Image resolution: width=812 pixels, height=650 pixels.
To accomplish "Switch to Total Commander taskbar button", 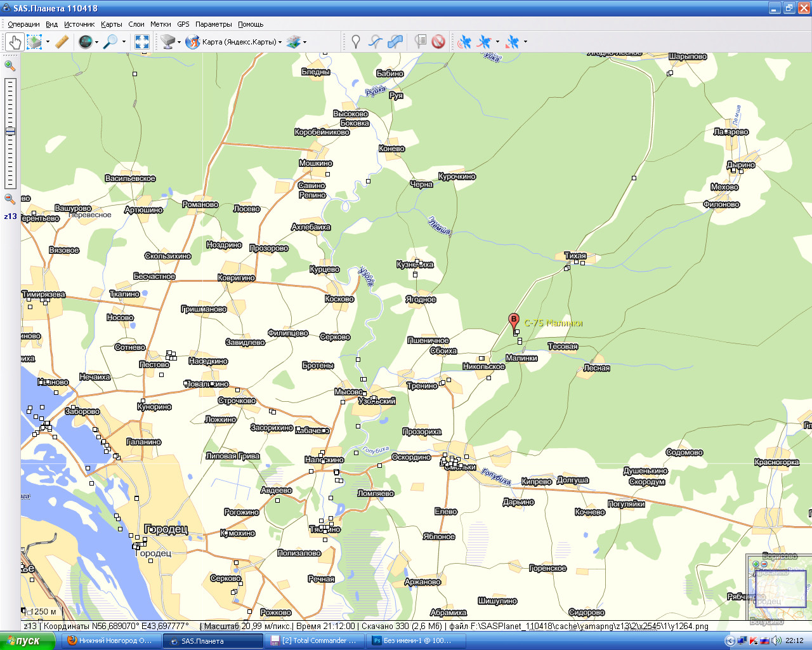I will [313, 640].
